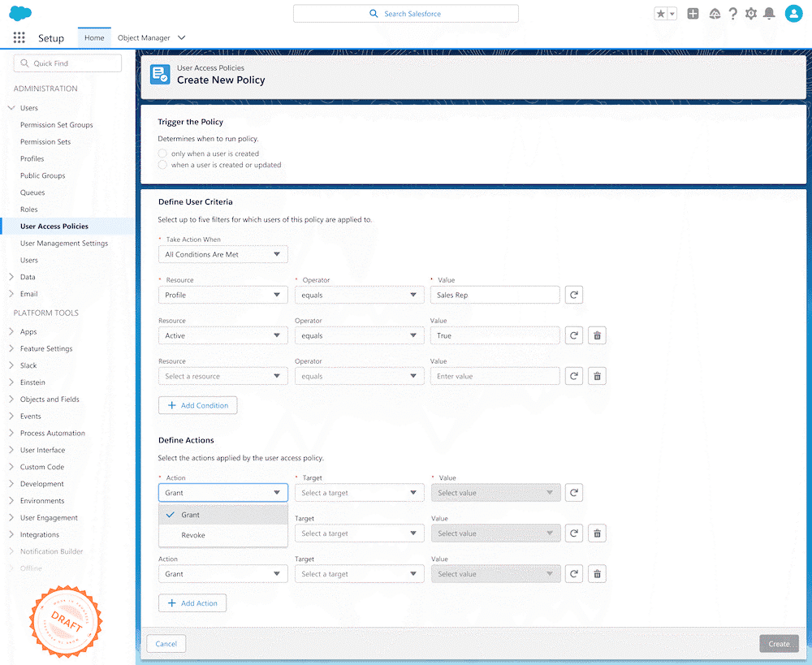Open User Management Settings in sidebar

(x=64, y=244)
